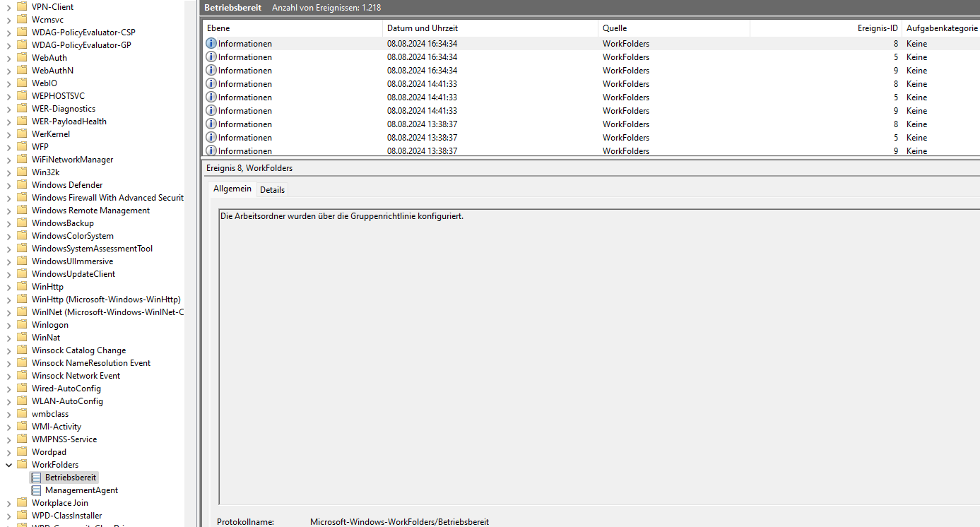Click the info icon of the 14:41:33 event with ID 5

click(211, 97)
